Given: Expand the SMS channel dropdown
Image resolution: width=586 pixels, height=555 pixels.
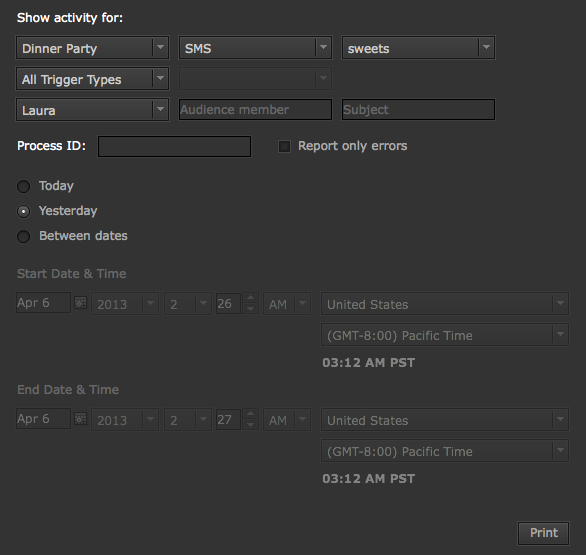Looking at the screenshot, I should (x=255, y=47).
